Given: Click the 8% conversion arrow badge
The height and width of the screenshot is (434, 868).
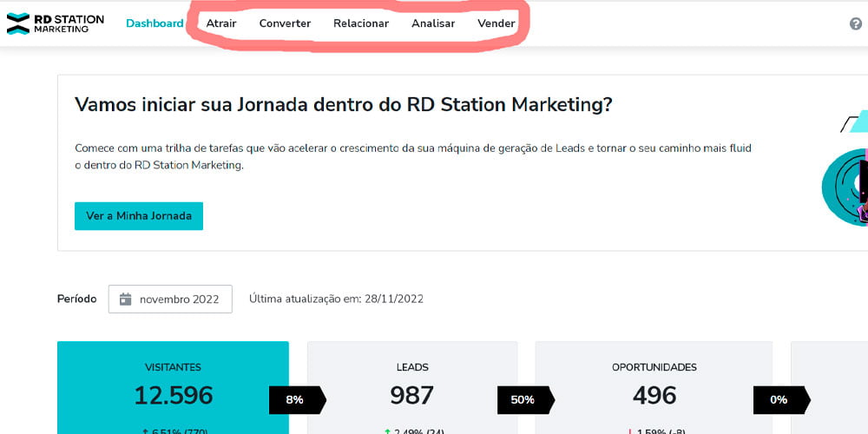Looking at the screenshot, I should click(x=297, y=399).
